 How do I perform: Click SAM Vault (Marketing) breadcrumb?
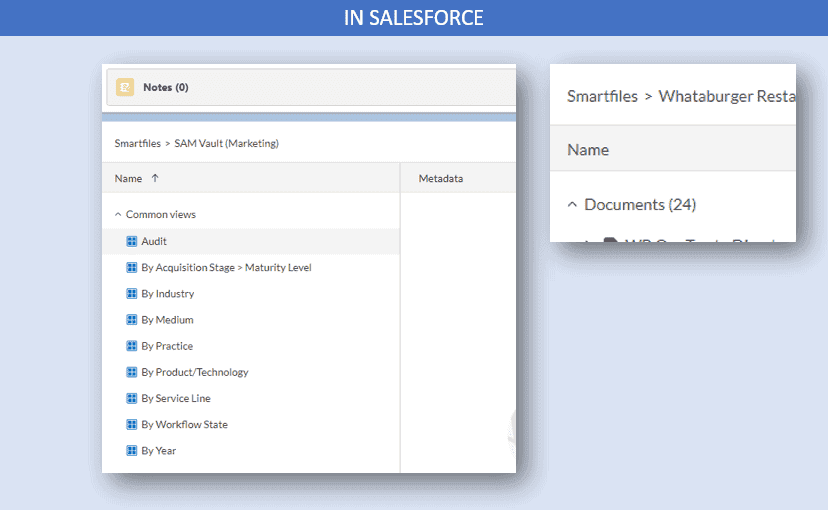click(x=226, y=143)
